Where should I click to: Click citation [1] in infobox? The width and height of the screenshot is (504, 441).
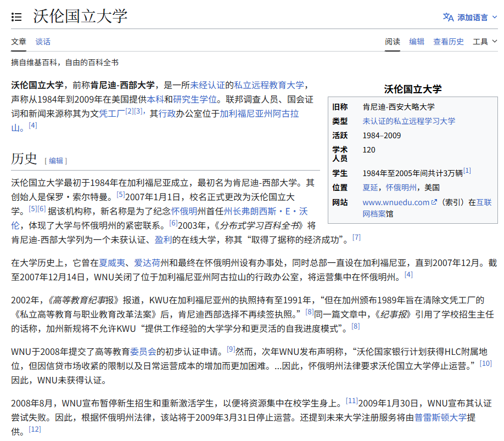tap(467, 171)
